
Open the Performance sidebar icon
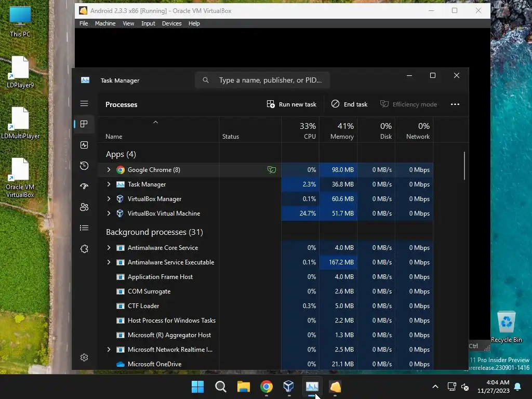[x=84, y=145]
